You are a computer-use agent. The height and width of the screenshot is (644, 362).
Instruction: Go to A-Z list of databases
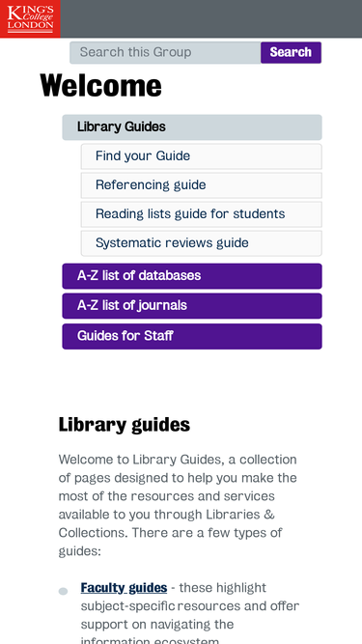tap(192, 276)
